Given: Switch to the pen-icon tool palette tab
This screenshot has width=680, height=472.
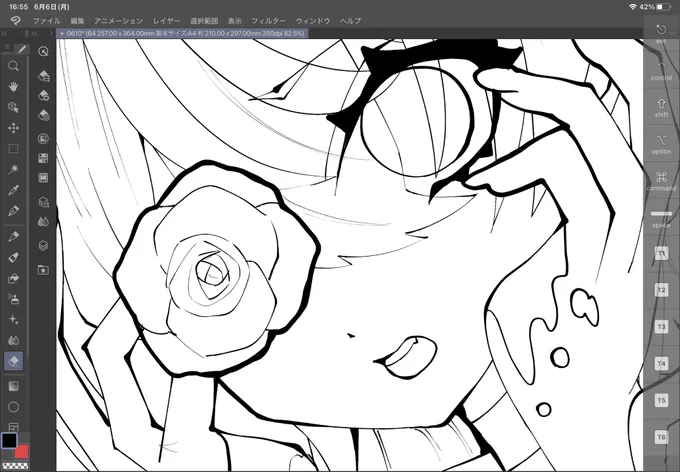Looking at the screenshot, I should pos(22,49).
